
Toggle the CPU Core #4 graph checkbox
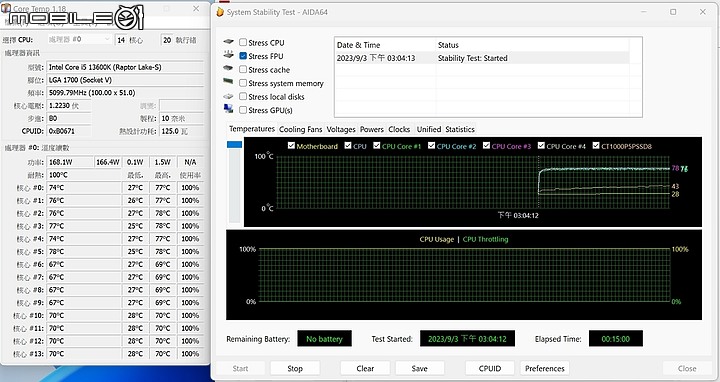pyautogui.click(x=541, y=146)
